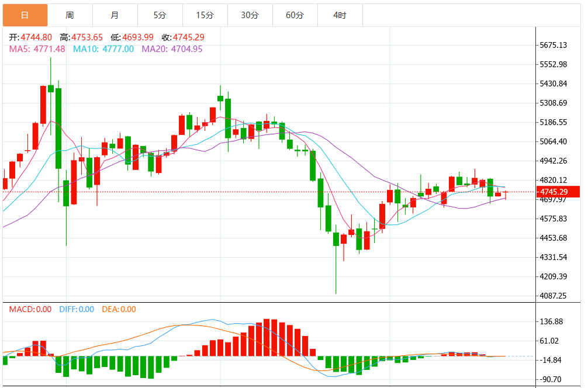Click the DIFF value label

tap(77, 309)
